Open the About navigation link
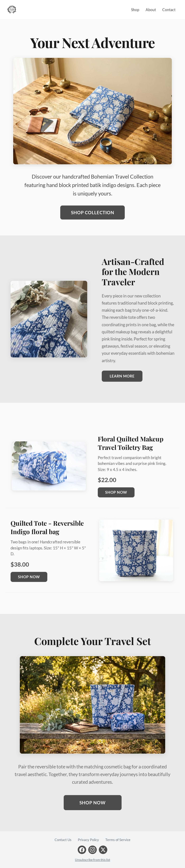 151,10
